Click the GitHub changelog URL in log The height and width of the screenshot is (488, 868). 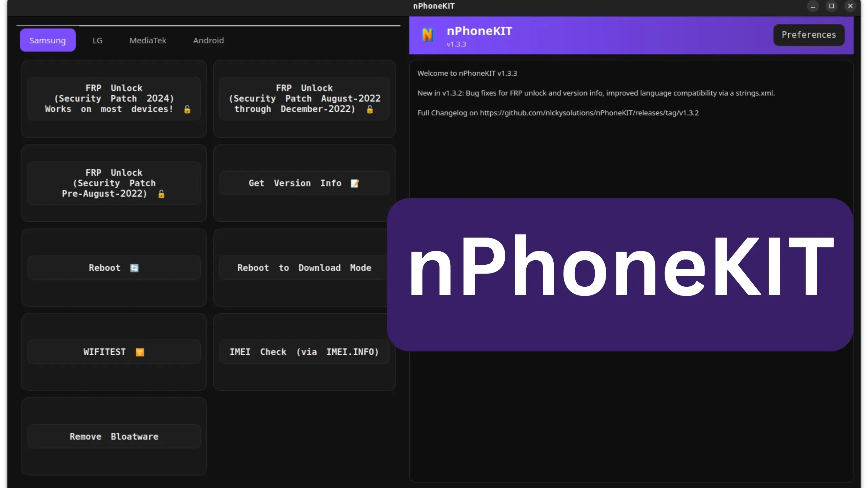(x=589, y=113)
